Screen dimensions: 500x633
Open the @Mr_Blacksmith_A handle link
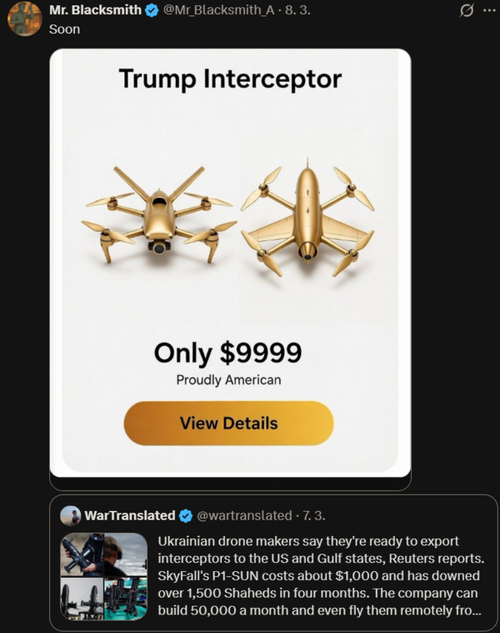click(x=219, y=10)
